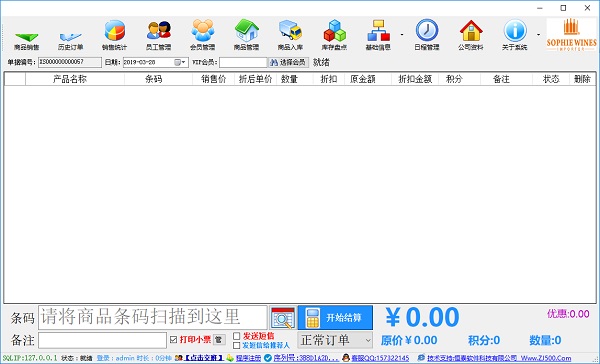The height and width of the screenshot is (364, 600).
Task: Open the 技术支持 company website link
Action: (499, 358)
